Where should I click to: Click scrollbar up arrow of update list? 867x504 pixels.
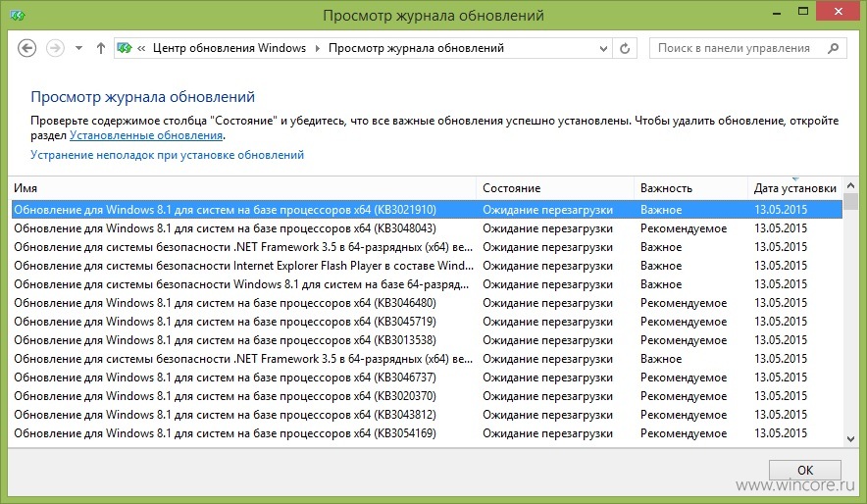[851, 185]
